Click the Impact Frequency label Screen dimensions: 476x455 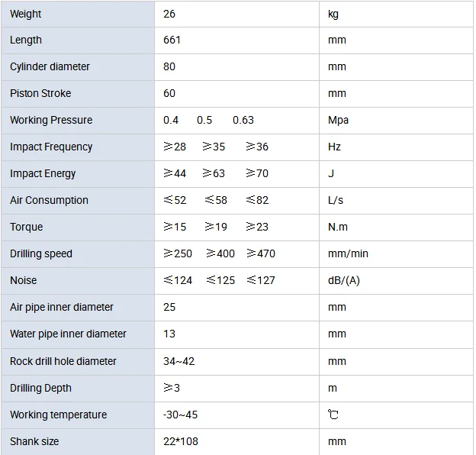click(x=51, y=147)
